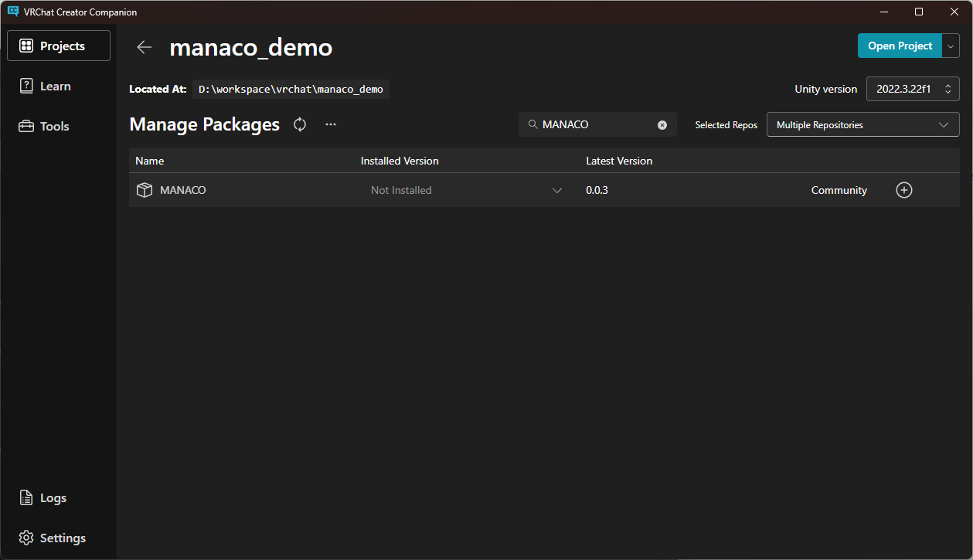This screenshot has width=973, height=560.
Task: Open the Learn section
Action: pyautogui.click(x=59, y=86)
